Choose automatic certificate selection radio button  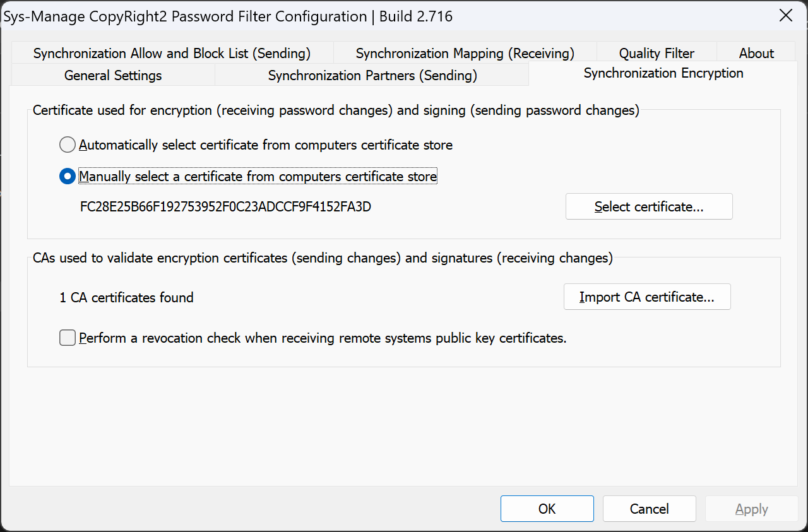pyautogui.click(x=68, y=145)
